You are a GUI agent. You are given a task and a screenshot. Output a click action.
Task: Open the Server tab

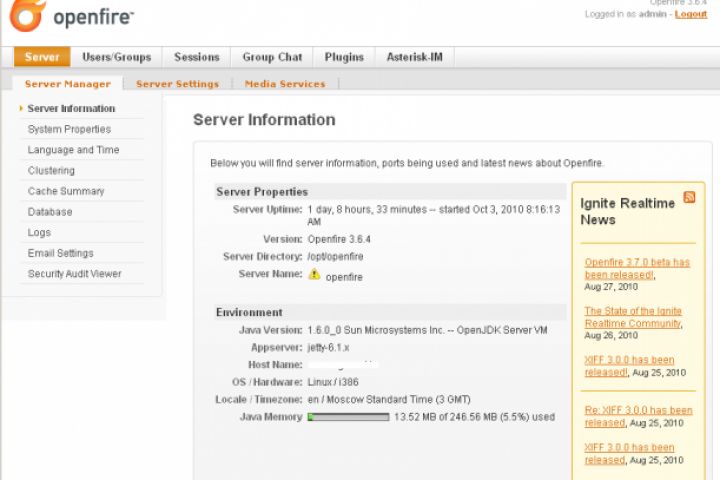pos(42,57)
